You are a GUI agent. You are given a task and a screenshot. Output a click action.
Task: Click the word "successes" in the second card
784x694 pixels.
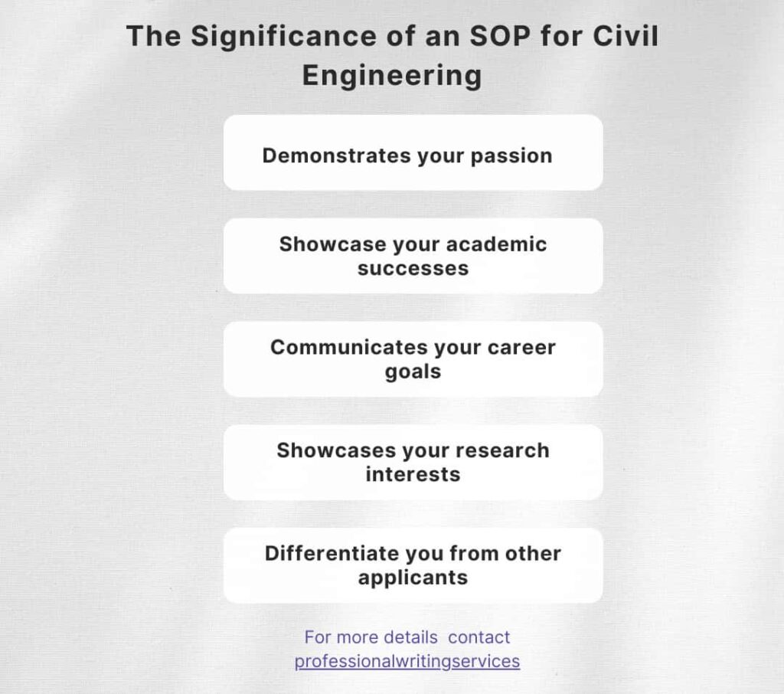[x=413, y=269]
